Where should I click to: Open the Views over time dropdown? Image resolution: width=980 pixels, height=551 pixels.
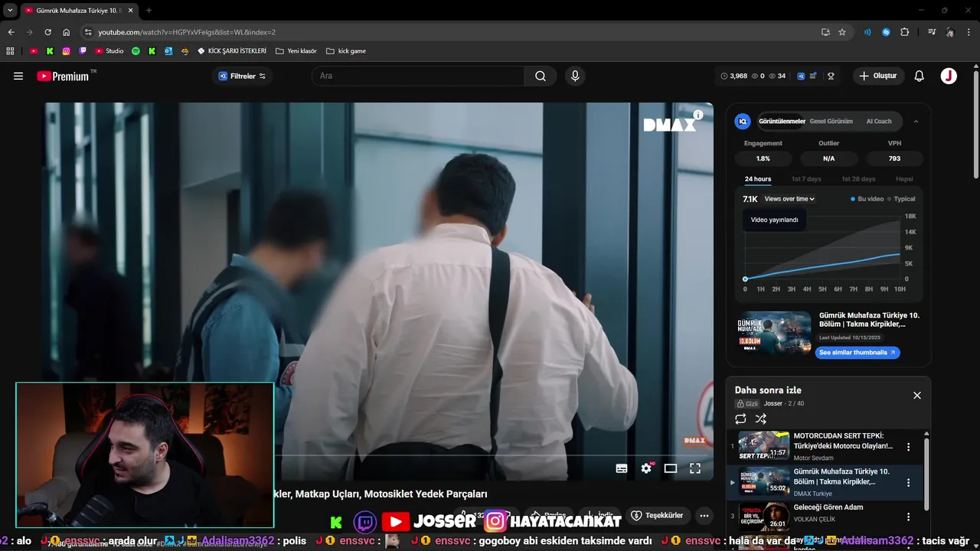click(789, 199)
